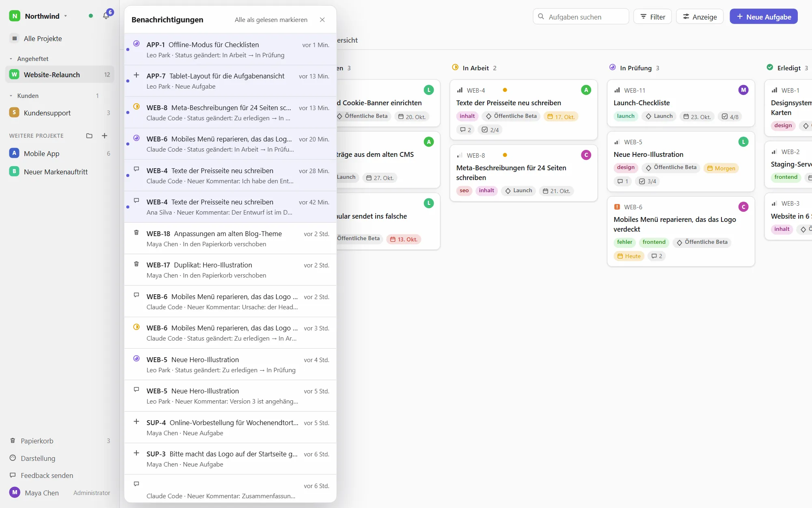The height and width of the screenshot is (508, 812).
Task: Open the Filter menu
Action: click(x=652, y=17)
